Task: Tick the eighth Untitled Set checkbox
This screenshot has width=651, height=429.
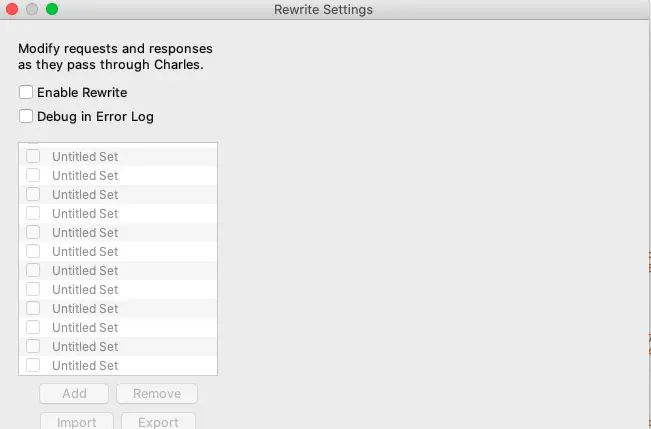Action: point(33,289)
